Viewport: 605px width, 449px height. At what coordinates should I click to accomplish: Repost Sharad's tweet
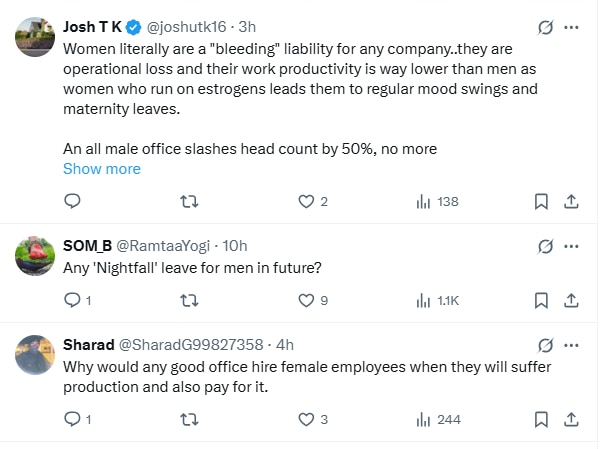pyautogui.click(x=188, y=419)
